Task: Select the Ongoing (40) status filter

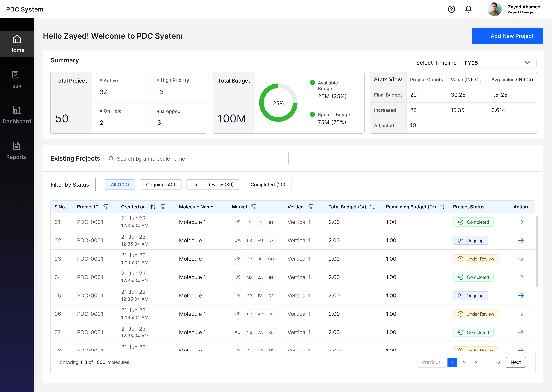Action: tap(161, 185)
